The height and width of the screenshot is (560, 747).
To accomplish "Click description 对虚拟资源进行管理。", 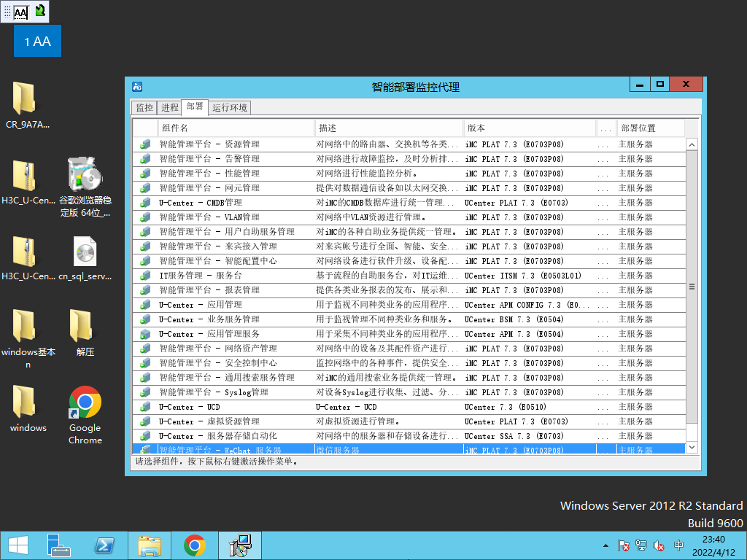I will click(x=358, y=421).
